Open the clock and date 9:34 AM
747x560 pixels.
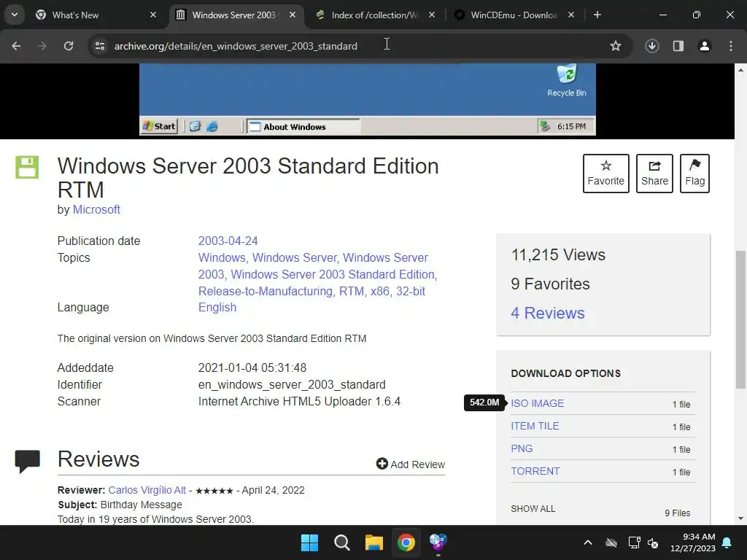pos(693,542)
